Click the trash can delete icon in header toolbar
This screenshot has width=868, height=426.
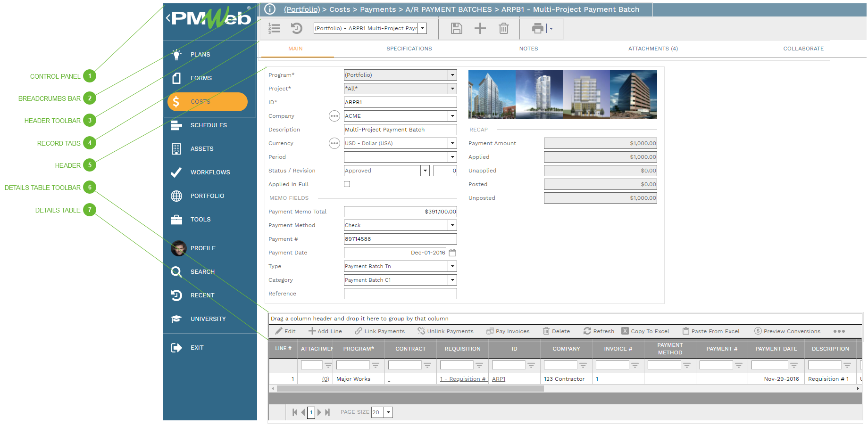click(503, 28)
